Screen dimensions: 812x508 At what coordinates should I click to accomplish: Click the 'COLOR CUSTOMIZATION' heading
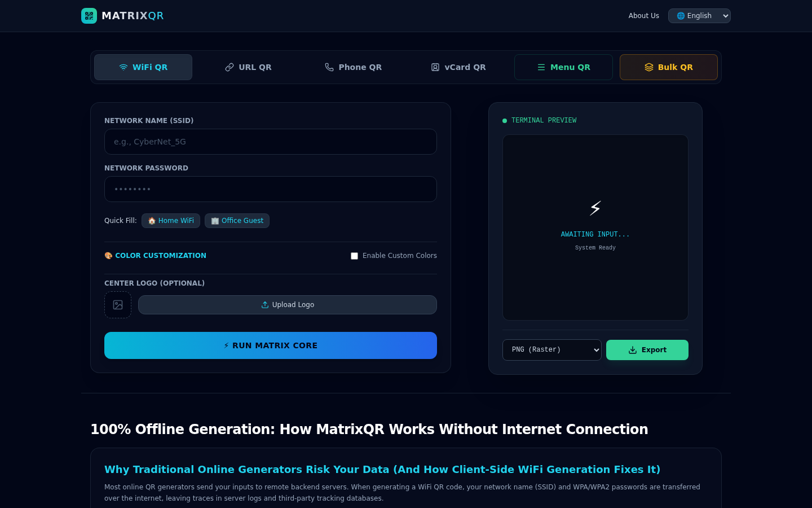pos(161,256)
